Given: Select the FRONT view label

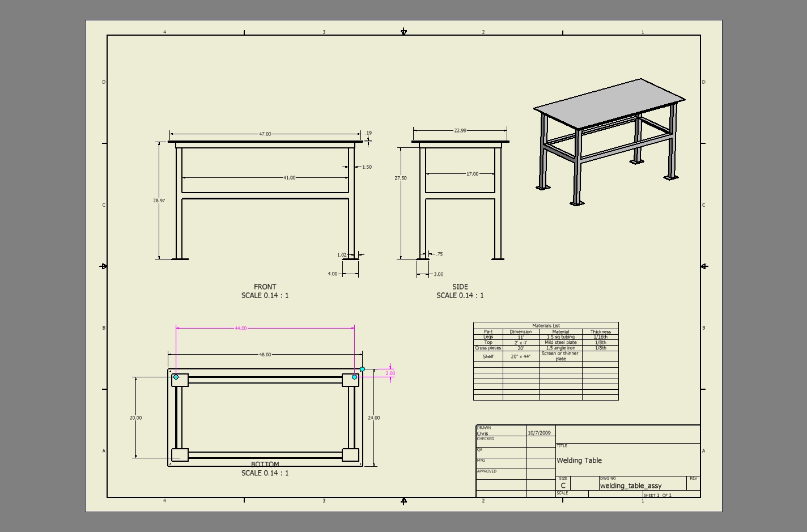Looking at the screenshot, I should [x=265, y=287].
